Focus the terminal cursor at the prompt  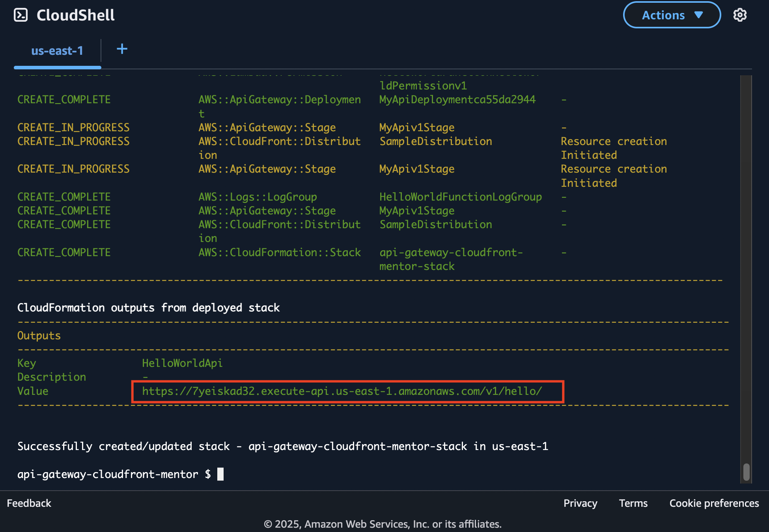220,474
